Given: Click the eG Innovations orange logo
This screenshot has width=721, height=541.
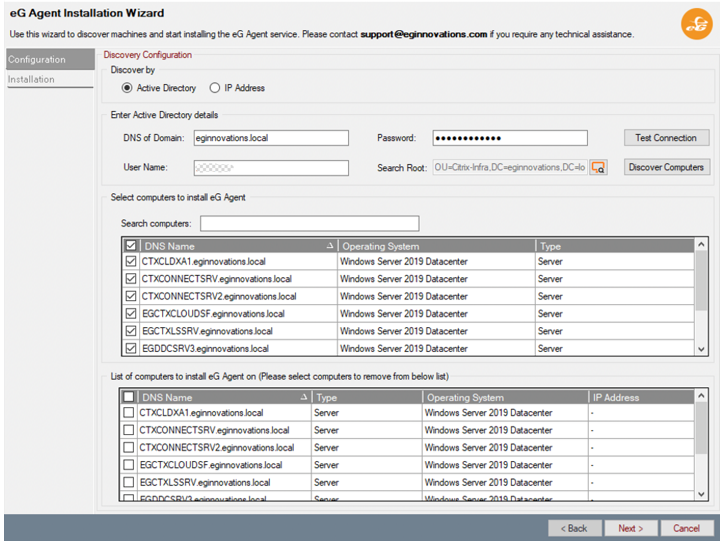Looking at the screenshot, I should [697, 24].
